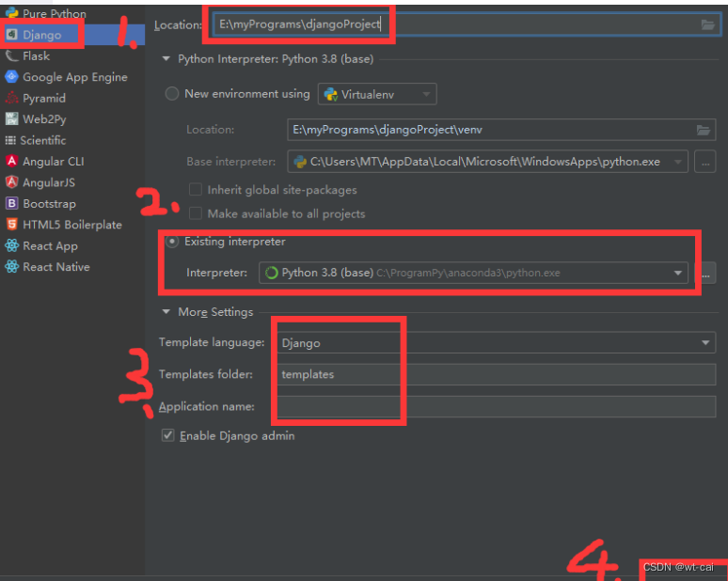Select Pure Python project type

click(x=55, y=13)
